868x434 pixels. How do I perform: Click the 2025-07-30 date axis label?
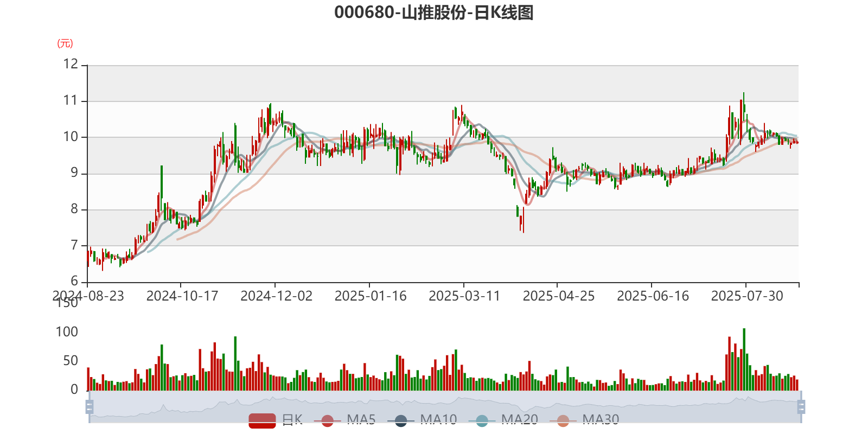point(747,296)
